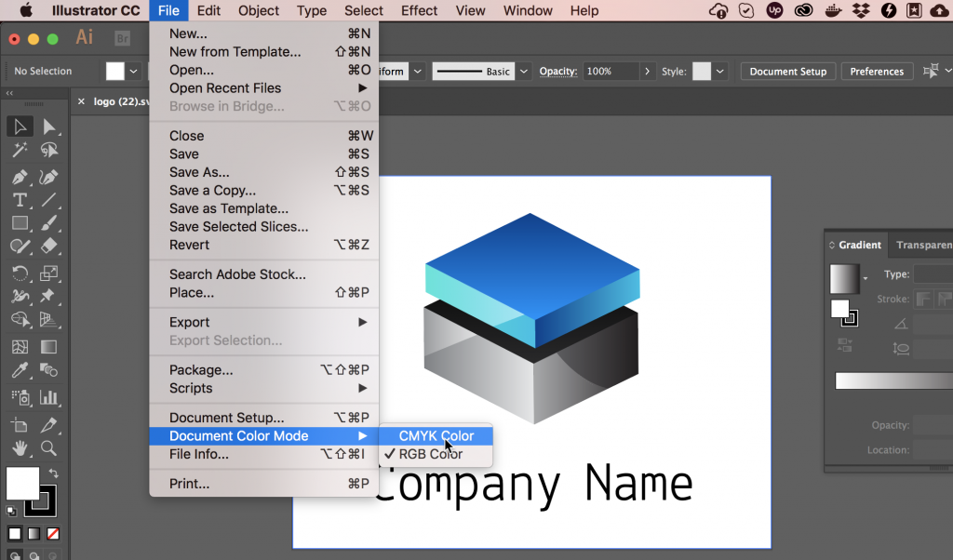Select the Magic Wand tool
This screenshot has height=560, width=953.
tap(20, 150)
